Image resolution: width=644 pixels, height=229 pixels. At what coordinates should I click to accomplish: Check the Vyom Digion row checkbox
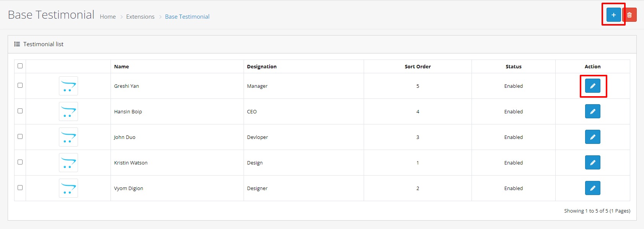pos(20,188)
